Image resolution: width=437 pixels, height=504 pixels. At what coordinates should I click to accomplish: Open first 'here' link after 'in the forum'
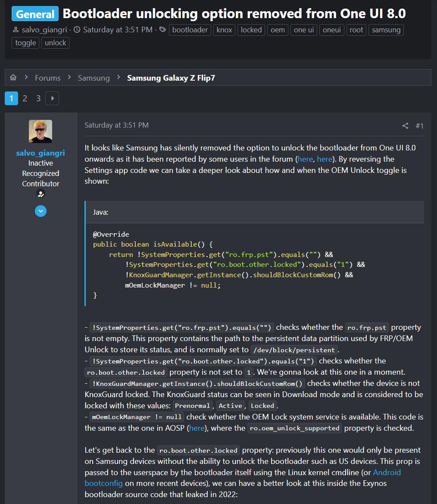pyautogui.click(x=305, y=159)
